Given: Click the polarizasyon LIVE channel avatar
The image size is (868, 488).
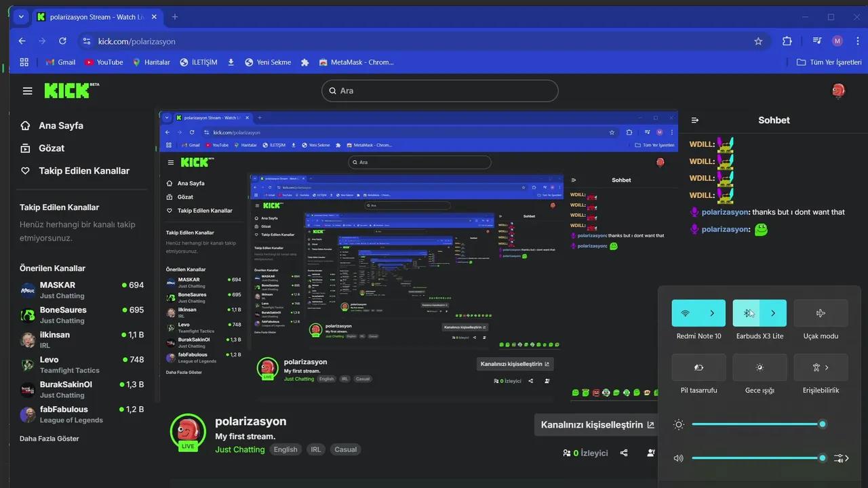Looking at the screenshot, I should point(188,432).
